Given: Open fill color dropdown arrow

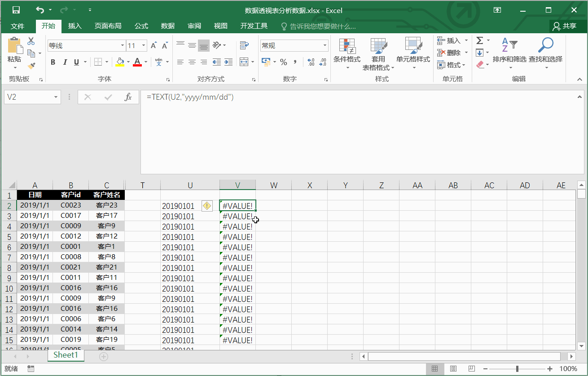Looking at the screenshot, I should click(x=128, y=62).
